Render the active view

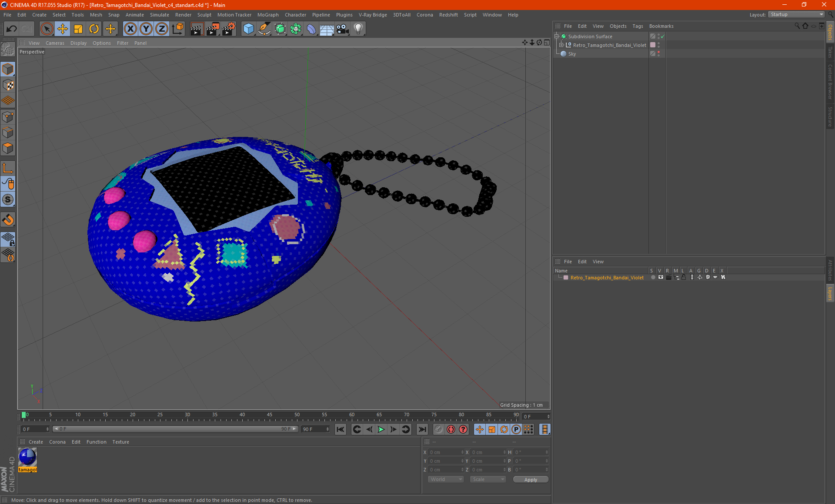(x=197, y=29)
